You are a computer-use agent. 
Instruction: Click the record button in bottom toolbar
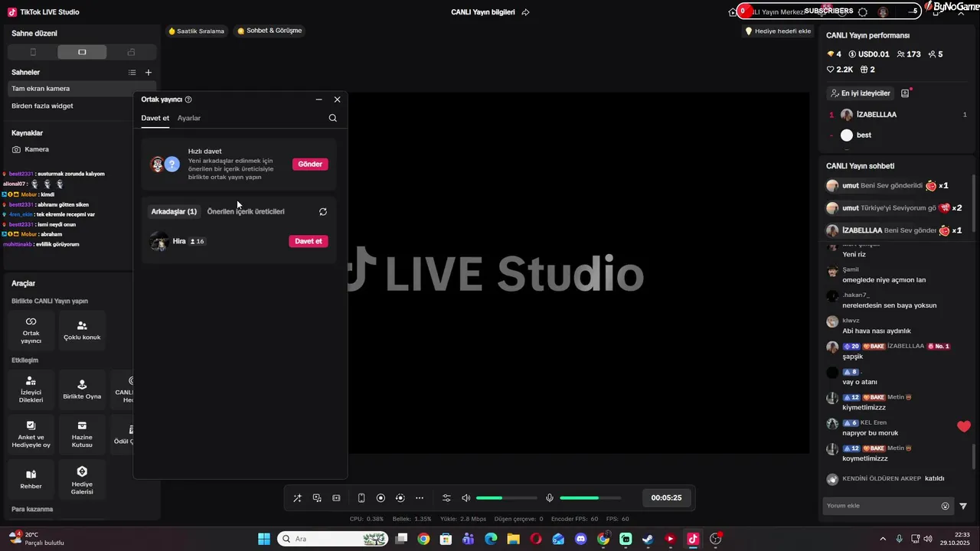click(381, 498)
